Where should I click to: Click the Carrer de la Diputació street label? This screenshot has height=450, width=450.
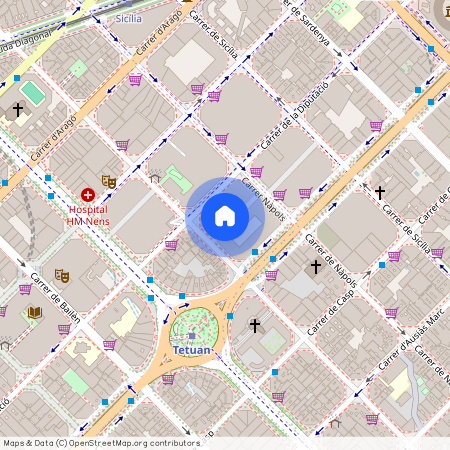click(x=295, y=116)
